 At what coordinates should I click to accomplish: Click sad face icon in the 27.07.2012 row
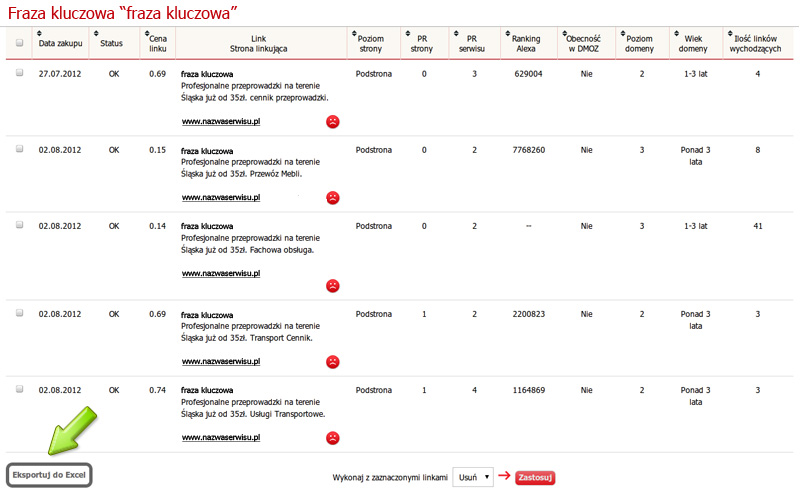click(x=332, y=122)
